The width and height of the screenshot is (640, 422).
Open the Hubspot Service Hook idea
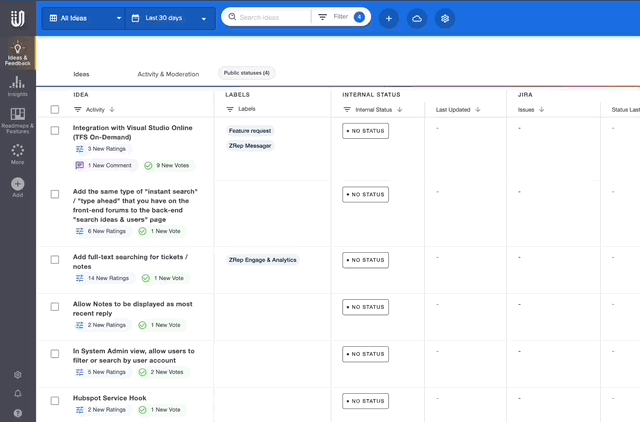pyautogui.click(x=109, y=398)
